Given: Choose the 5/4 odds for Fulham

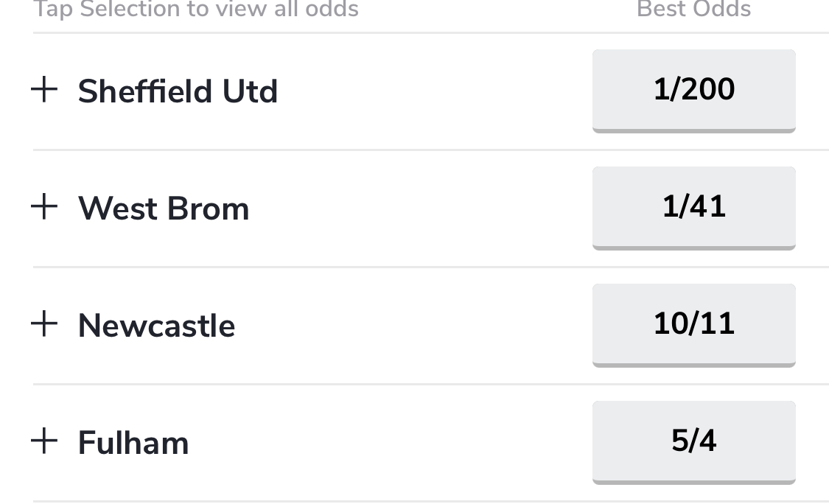Looking at the screenshot, I should point(693,443).
